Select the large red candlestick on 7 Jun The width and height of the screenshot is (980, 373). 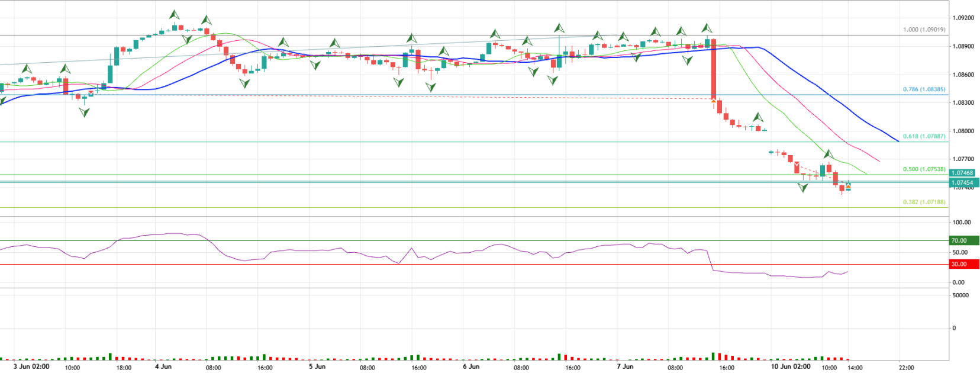[714, 69]
